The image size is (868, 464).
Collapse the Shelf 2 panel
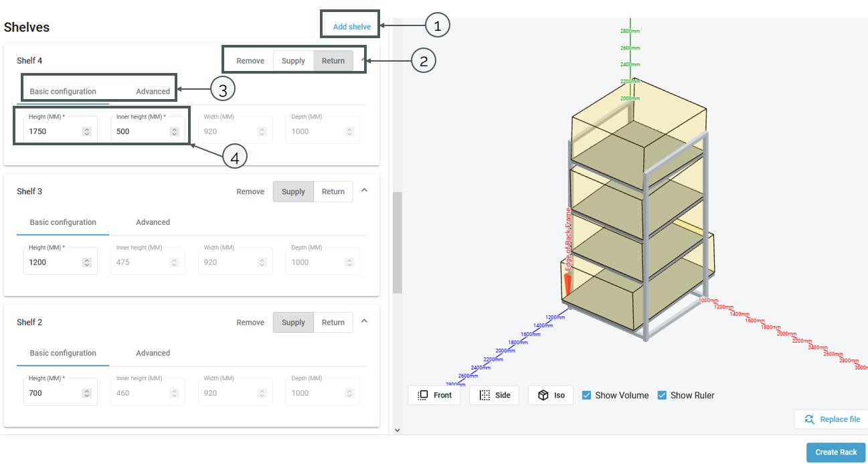click(x=364, y=321)
